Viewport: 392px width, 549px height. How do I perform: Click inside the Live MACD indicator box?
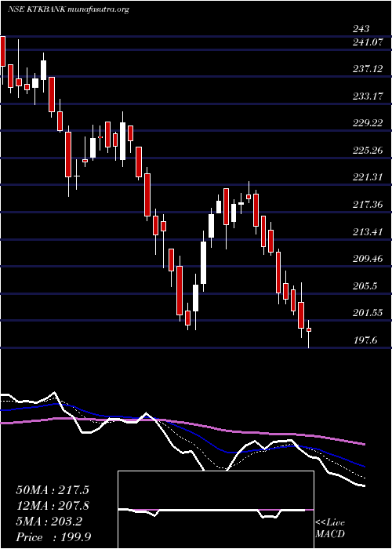(x=216, y=510)
